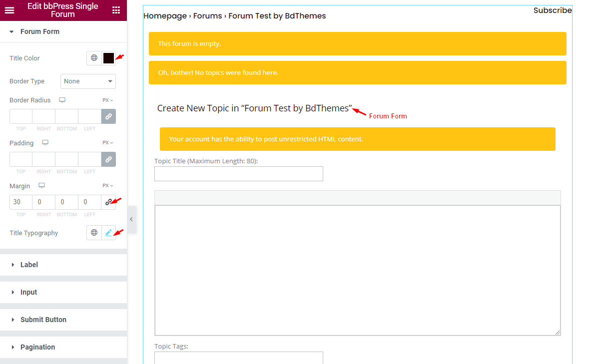The image size is (598, 364).
Task: Open the hamburger menu in Elementor panel
Action: coord(9,10)
